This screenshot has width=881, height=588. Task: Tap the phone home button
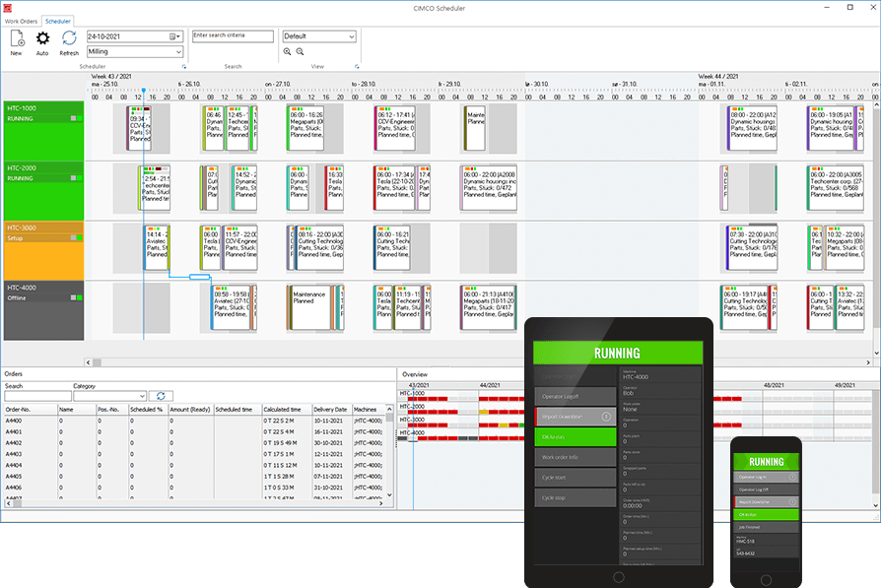pos(766,579)
